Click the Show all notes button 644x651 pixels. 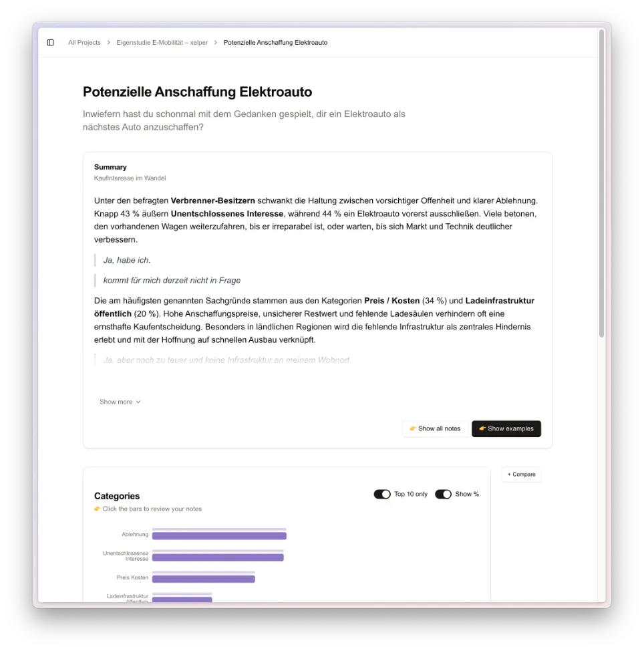pos(435,428)
